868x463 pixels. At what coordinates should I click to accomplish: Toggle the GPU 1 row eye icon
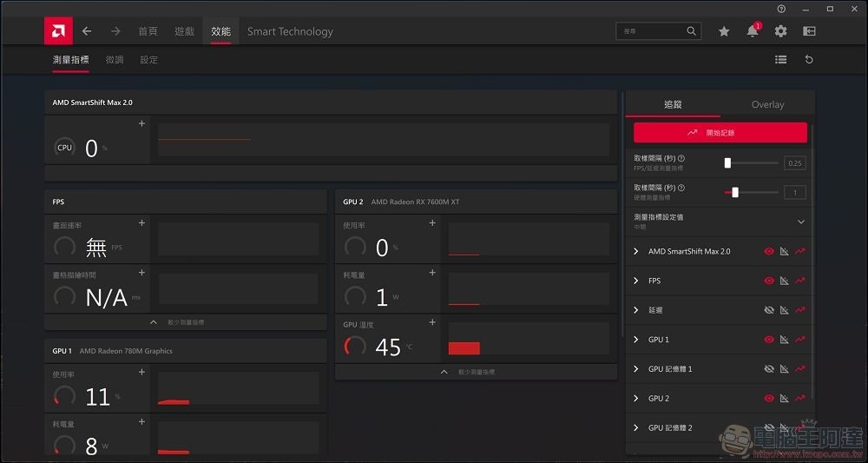point(769,340)
